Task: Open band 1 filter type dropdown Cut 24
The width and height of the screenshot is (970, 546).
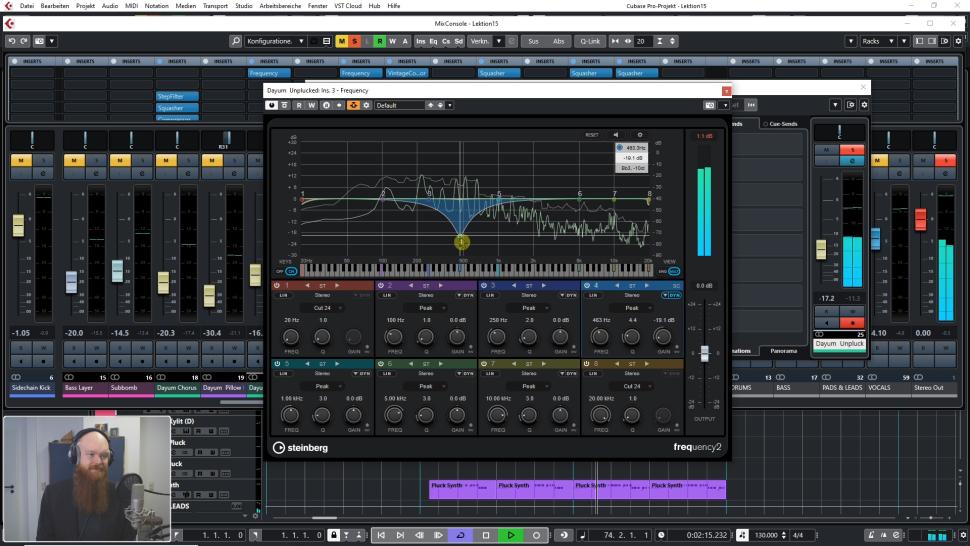Action: (322, 308)
